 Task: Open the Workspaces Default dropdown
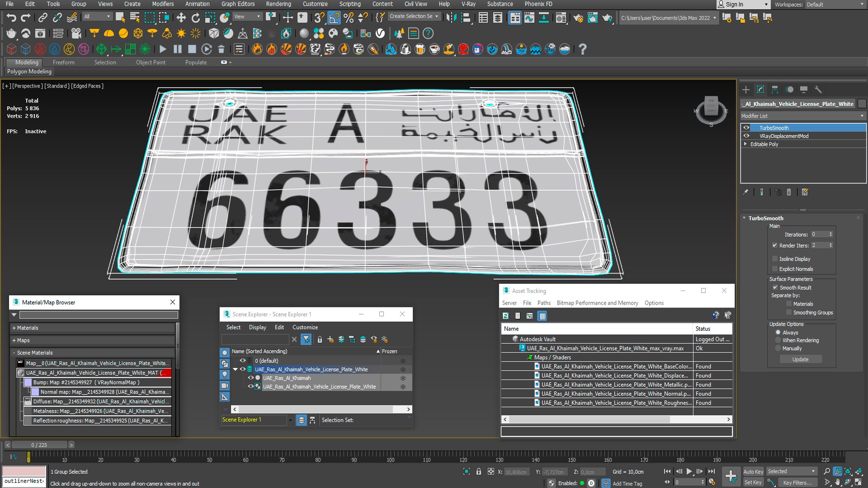coord(835,5)
